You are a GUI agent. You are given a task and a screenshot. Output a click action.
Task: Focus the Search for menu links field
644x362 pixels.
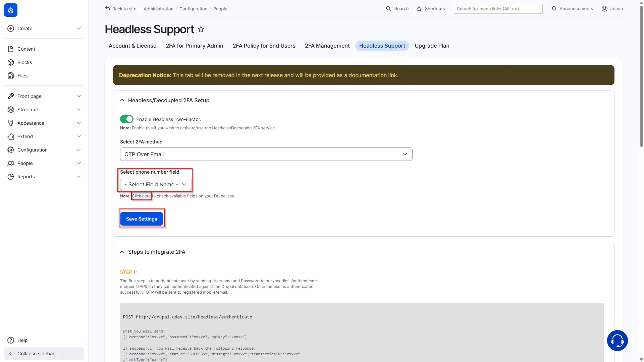498,9
